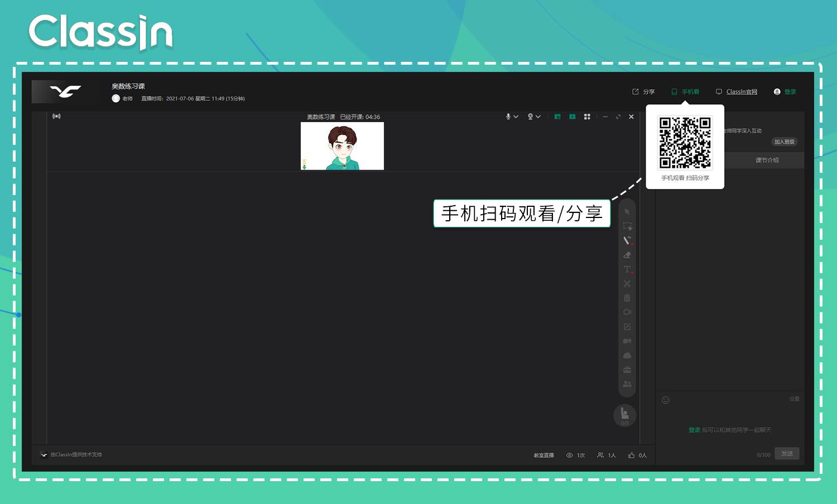This screenshot has height=504, width=837.
Task: Click the 0人 likes count text
Action: pos(643,455)
